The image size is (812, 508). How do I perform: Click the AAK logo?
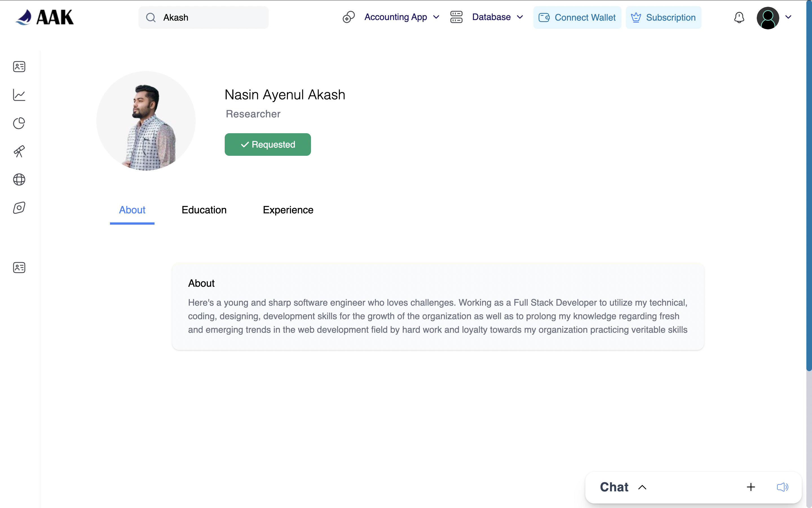click(44, 17)
